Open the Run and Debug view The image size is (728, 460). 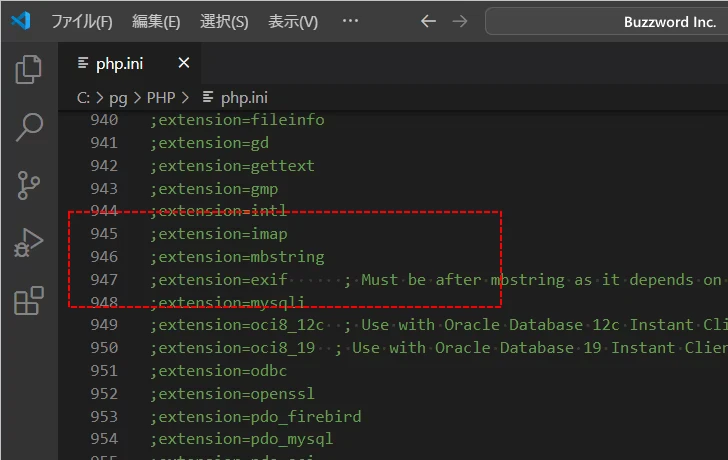click(29, 243)
